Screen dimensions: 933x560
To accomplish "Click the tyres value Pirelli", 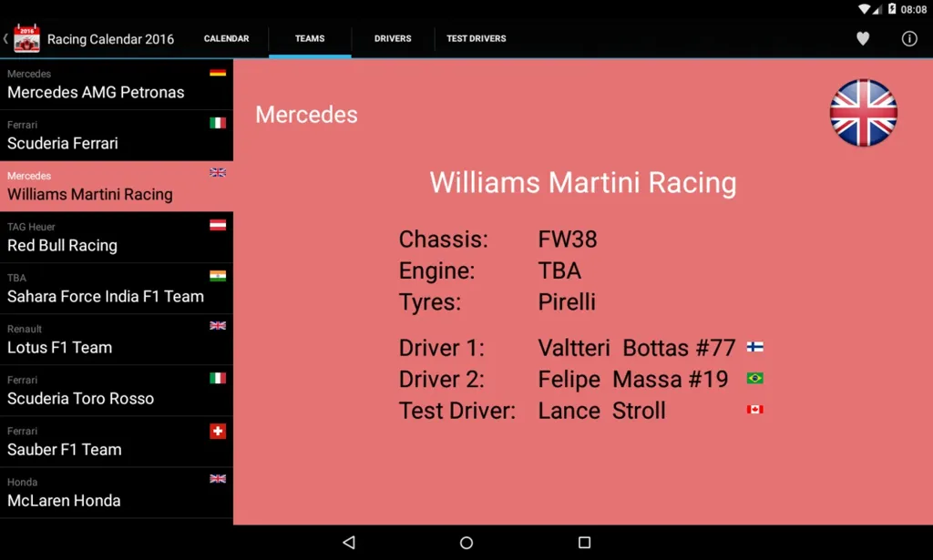I will point(567,302).
